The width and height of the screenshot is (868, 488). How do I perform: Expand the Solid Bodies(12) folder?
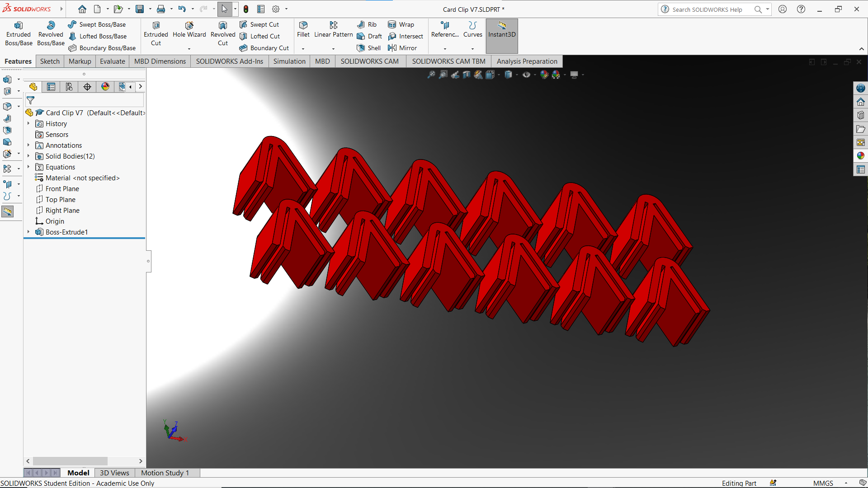click(x=28, y=155)
